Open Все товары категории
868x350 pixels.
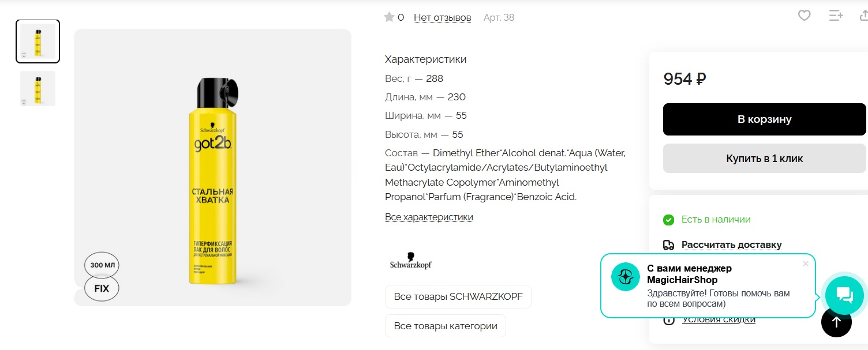pos(446,326)
